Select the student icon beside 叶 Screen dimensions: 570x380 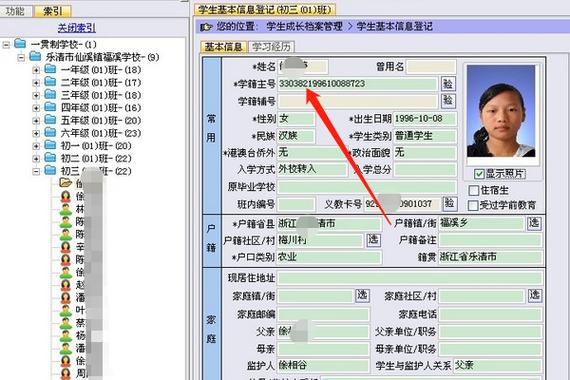tap(66, 311)
